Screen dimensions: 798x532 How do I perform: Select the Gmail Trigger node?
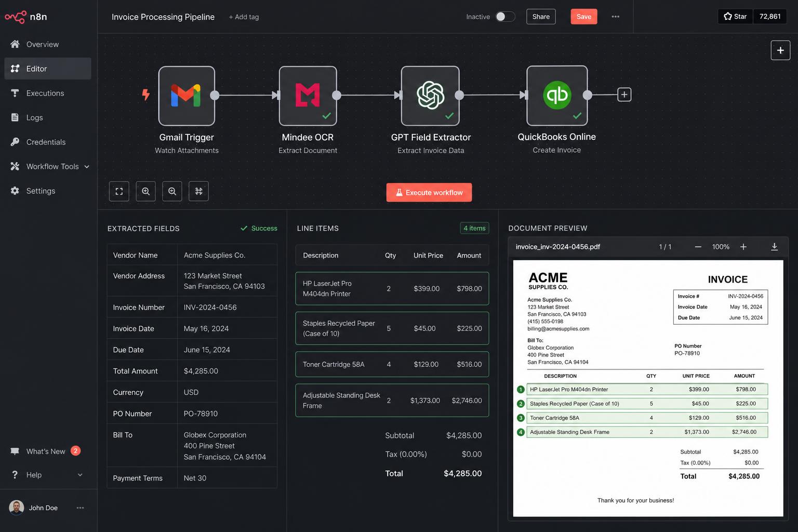[187, 96]
